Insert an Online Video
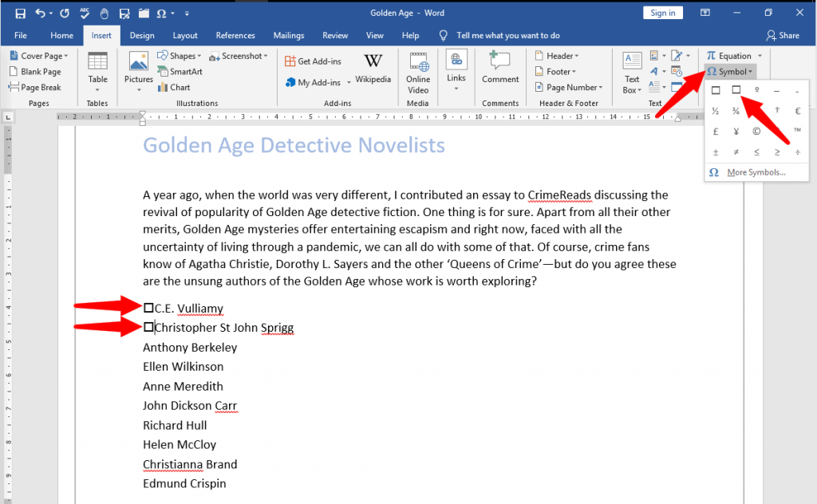The height and width of the screenshot is (504, 817). coord(418,73)
